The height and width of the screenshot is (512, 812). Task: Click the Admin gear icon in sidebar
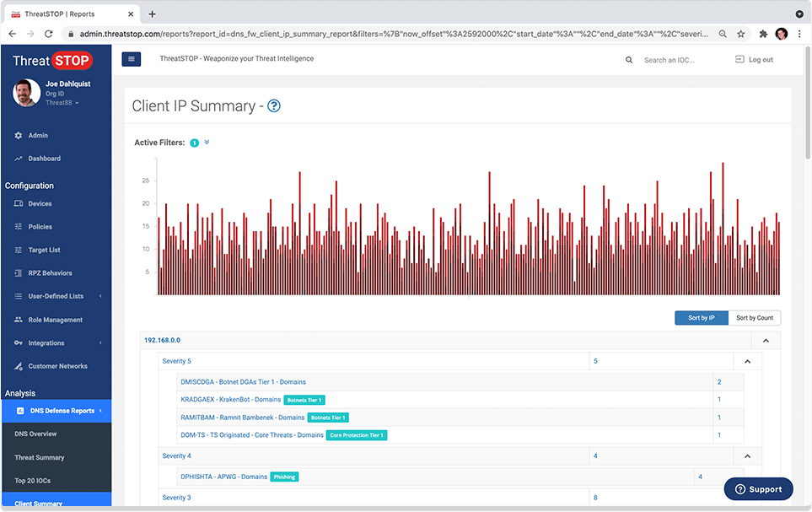point(18,135)
